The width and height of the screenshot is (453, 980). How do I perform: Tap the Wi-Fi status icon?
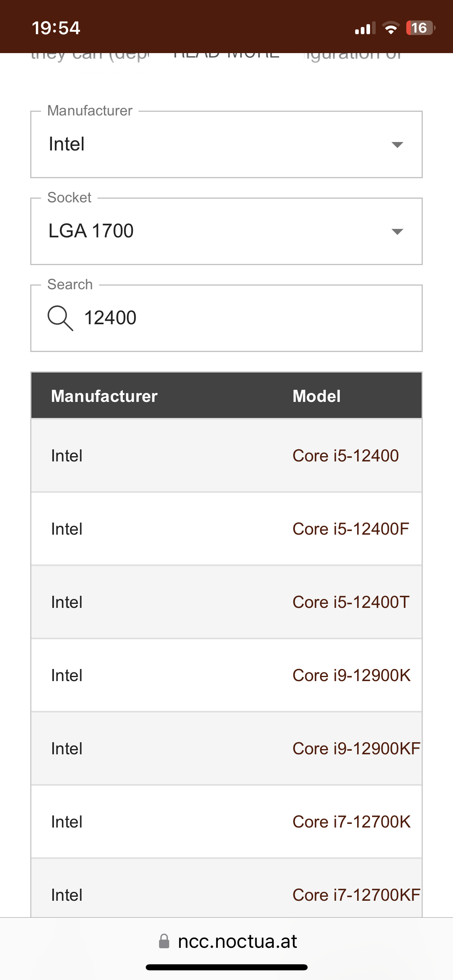[390, 28]
